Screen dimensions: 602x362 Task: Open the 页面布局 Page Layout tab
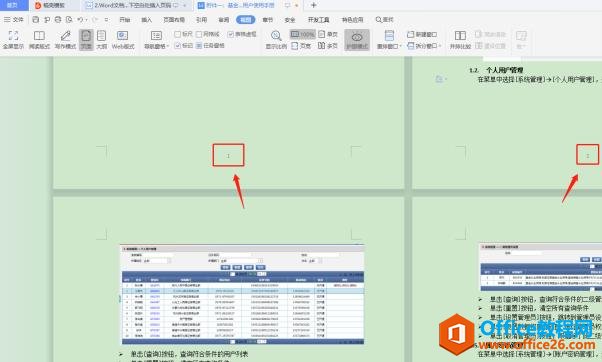(x=174, y=20)
